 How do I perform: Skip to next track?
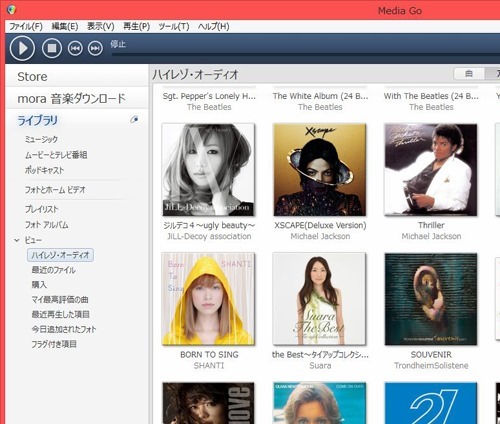coord(95,49)
